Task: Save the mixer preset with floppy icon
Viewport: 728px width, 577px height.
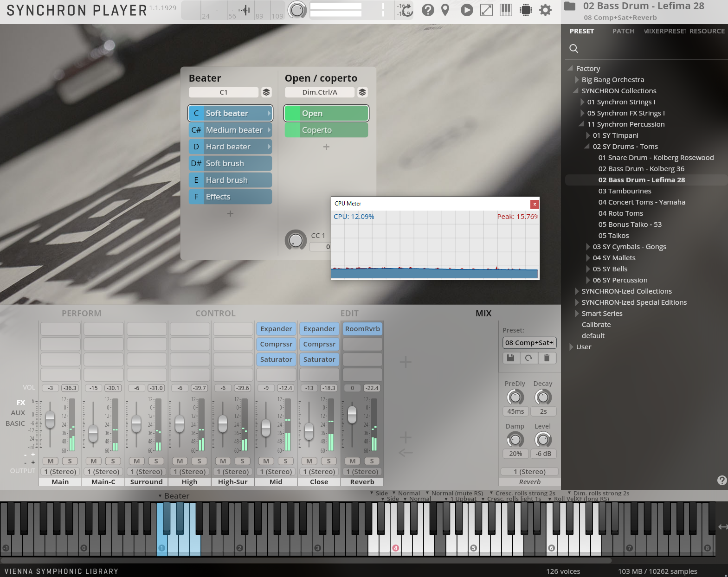Action: click(x=510, y=358)
